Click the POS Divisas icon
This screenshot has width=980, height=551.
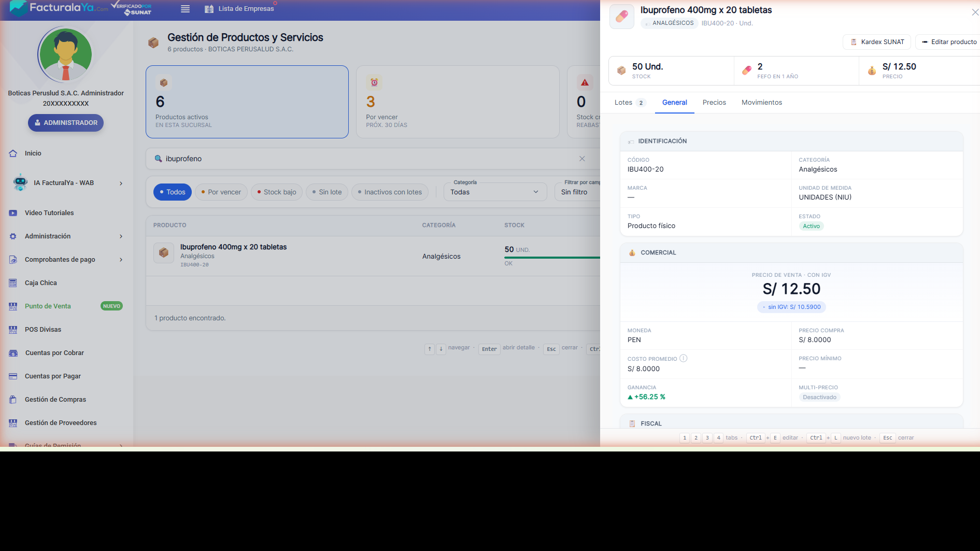[13, 330]
